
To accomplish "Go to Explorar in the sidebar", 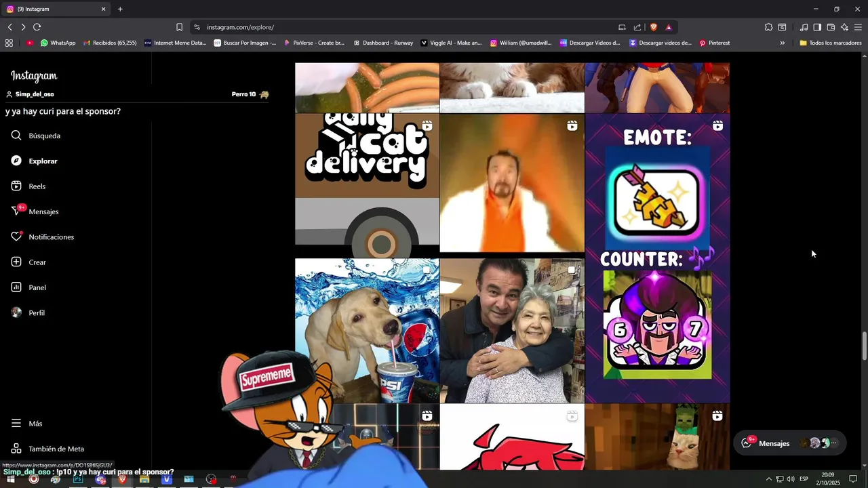I will tap(34, 161).
